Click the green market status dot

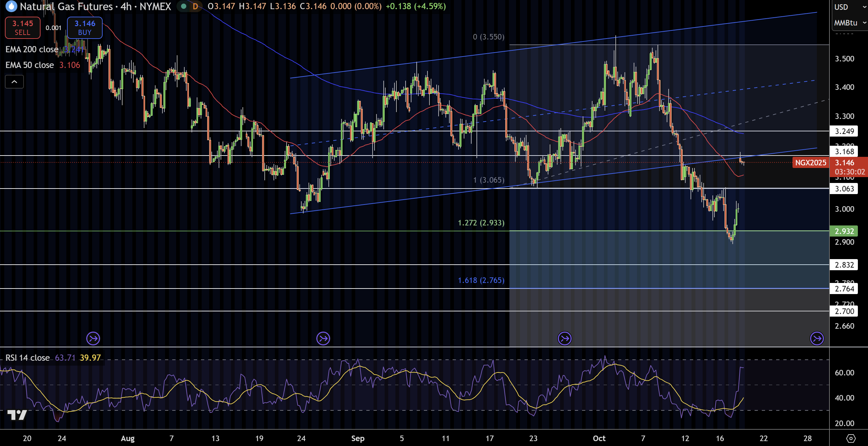click(x=184, y=6)
